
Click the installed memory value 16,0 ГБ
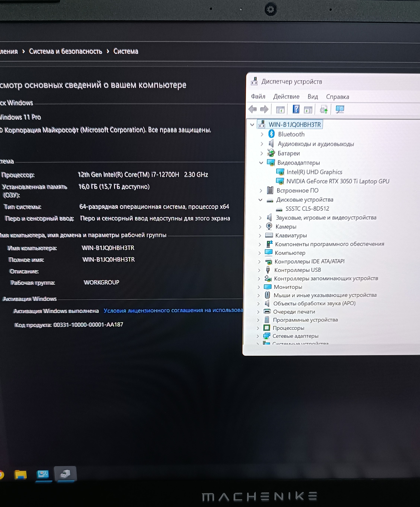click(x=114, y=187)
